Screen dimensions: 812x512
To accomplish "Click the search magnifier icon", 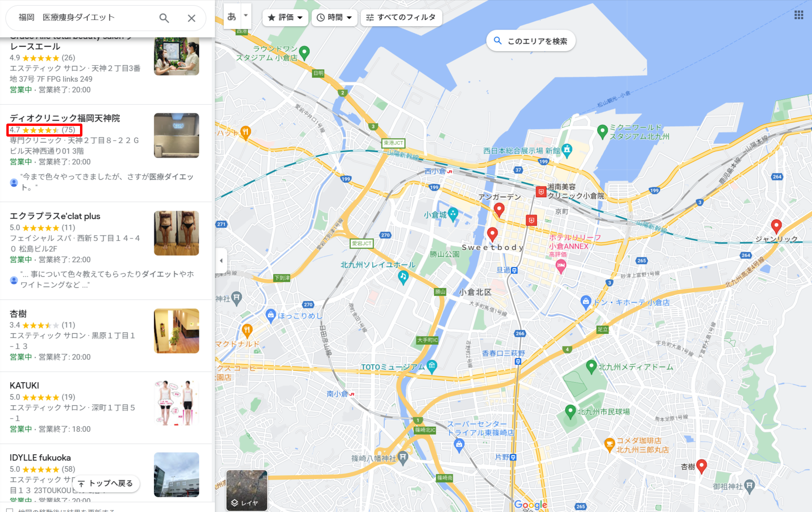I will coord(164,18).
